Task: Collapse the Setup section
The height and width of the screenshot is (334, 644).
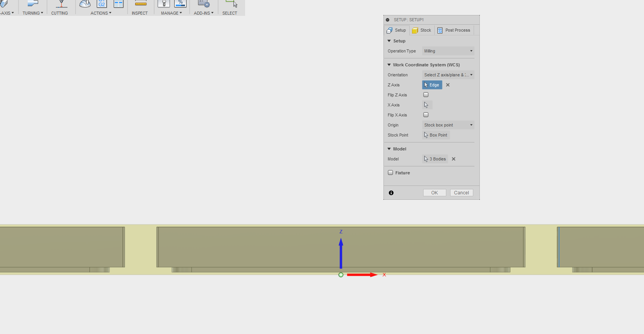Action: [x=389, y=41]
